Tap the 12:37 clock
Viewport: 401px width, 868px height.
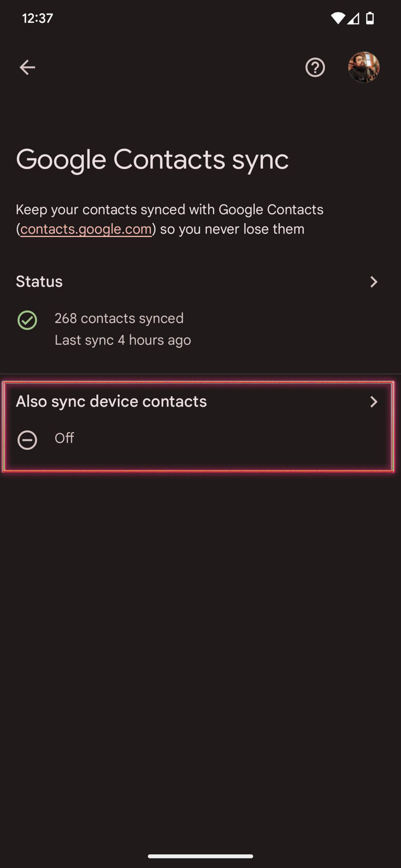[x=38, y=18]
